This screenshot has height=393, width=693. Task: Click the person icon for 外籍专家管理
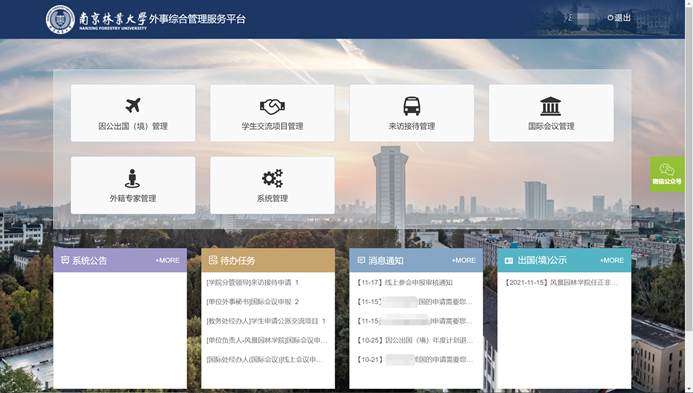[x=132, y=178]
